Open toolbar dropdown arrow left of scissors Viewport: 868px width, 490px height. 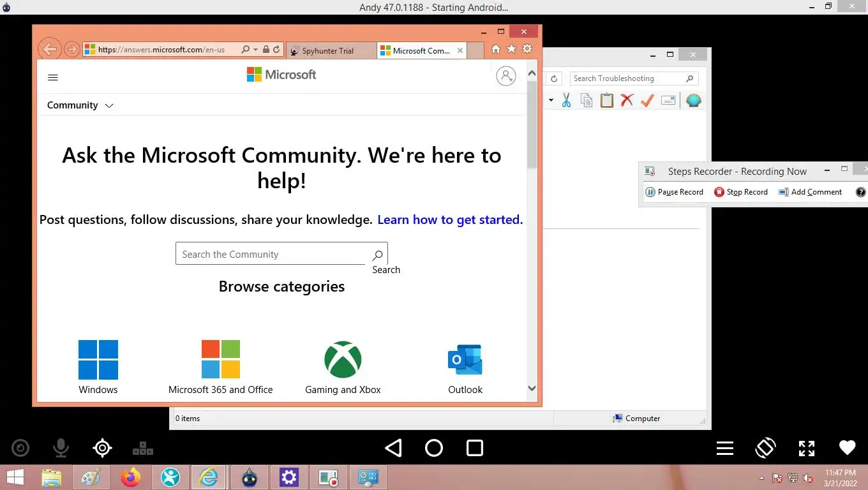pos(551,100)
